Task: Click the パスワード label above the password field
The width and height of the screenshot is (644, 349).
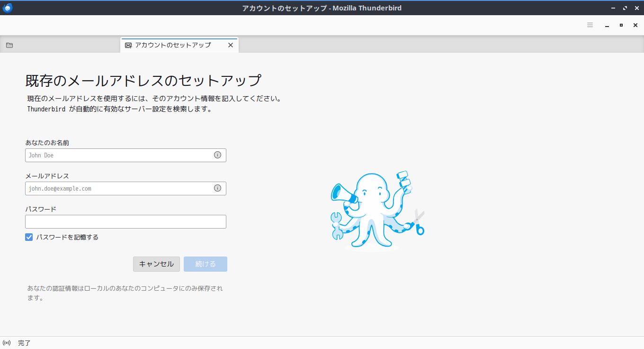Action: pos(41,209)
